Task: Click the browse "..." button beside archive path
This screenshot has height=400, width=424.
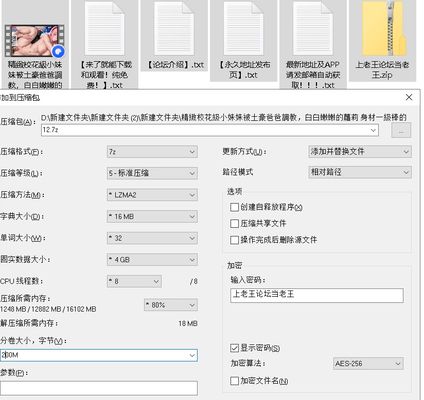Action: [x=401, y=130]
